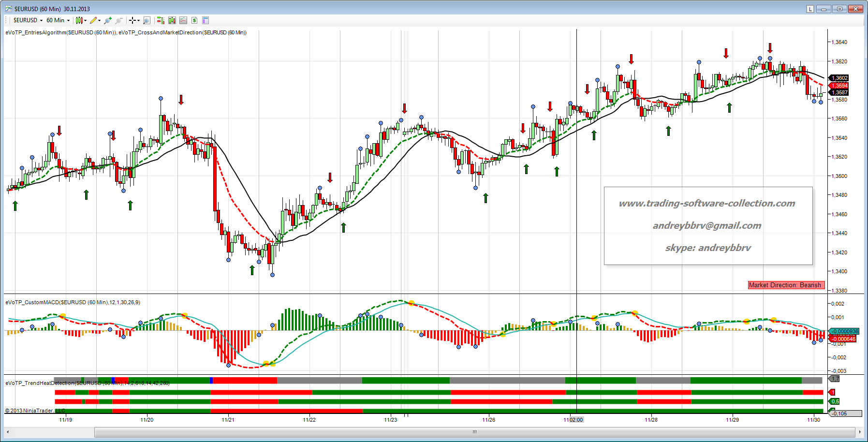Expand the crosshair cursor type dropdown
The image size is (868, 442).
(134, 20)
